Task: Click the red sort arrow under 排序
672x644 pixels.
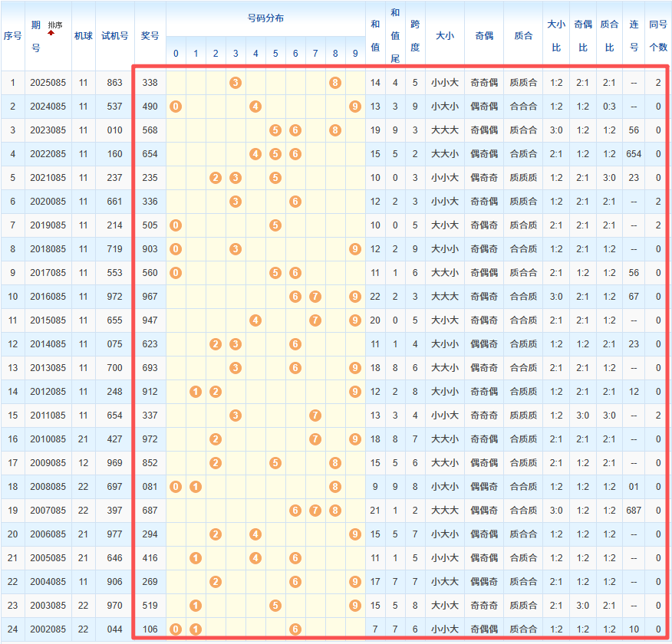Action: tap(51, 33)
